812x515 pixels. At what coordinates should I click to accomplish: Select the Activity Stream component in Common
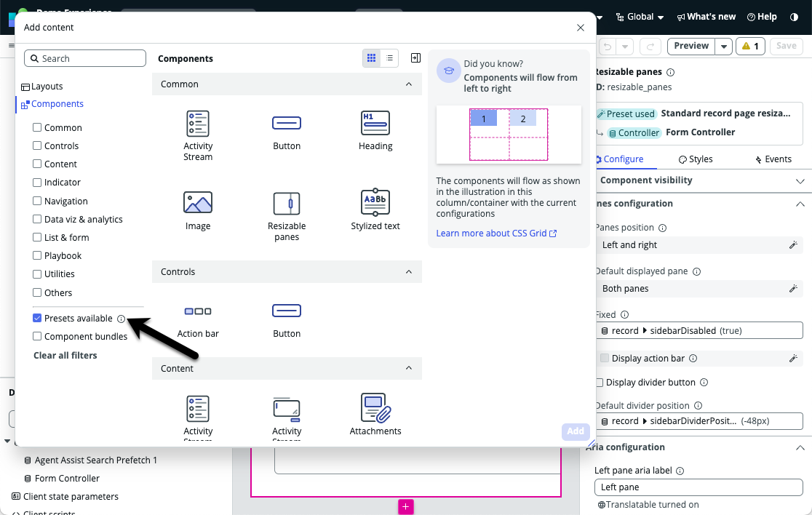[x=198, y=135]
